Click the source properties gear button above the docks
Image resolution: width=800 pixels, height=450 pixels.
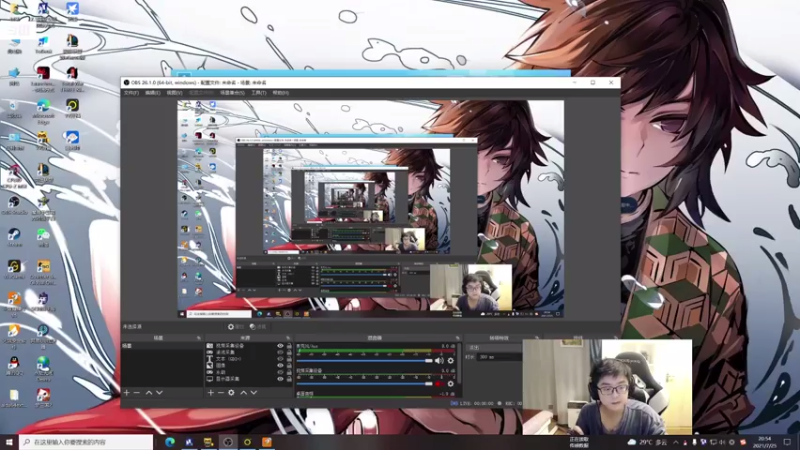(235, 327)
